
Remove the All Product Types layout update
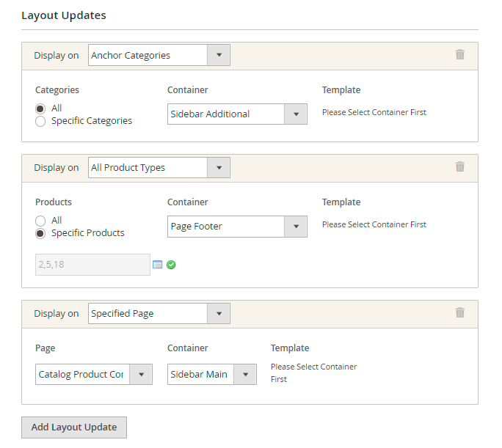tap(460, 166)
